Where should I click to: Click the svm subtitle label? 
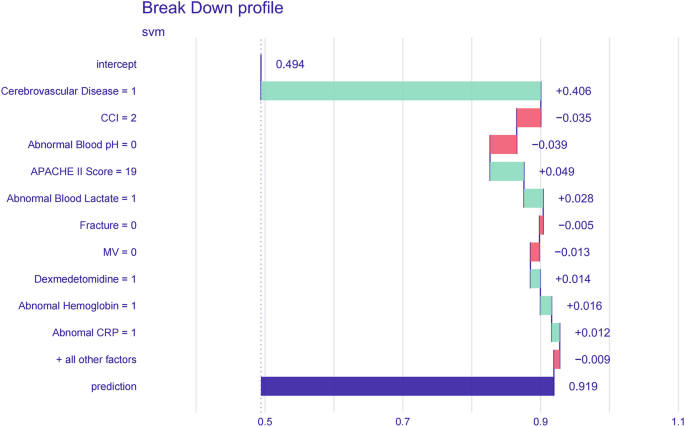[153, 32]
